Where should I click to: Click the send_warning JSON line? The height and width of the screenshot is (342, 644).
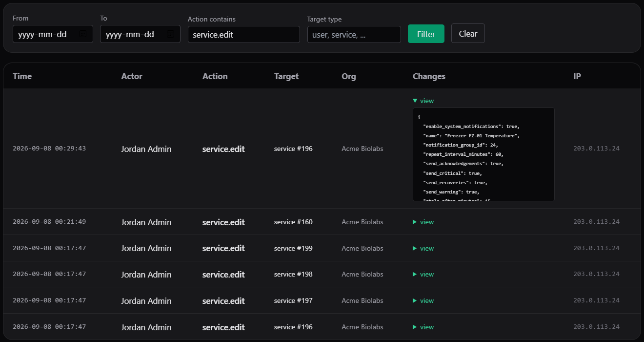click(451, 192)
